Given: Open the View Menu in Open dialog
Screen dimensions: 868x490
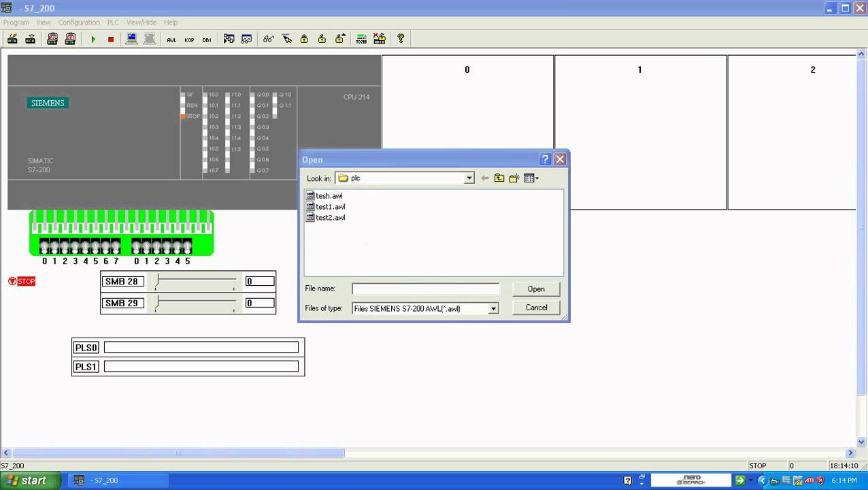Looking at the screenshot, I should (x=531, y=178).
